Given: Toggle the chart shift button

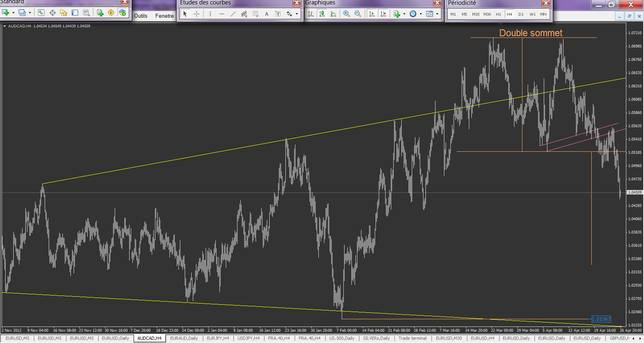Looking at the screenshot, I should point(383,14).
